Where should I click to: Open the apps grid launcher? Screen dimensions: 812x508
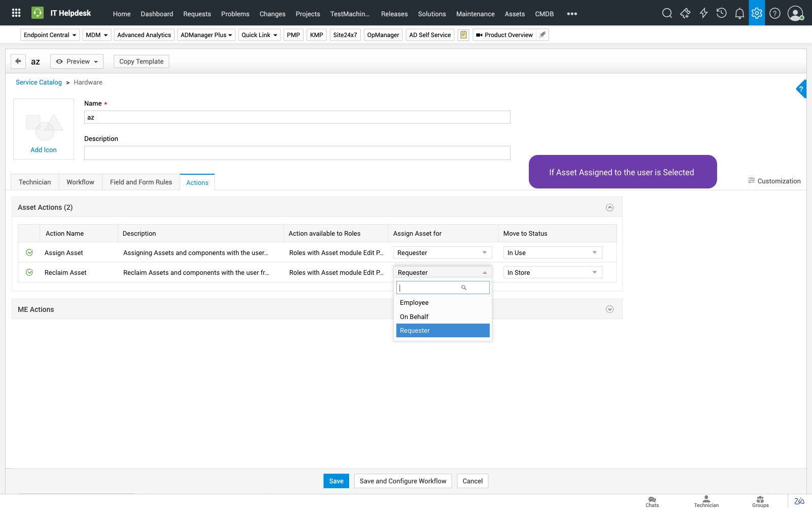(16, 13)
